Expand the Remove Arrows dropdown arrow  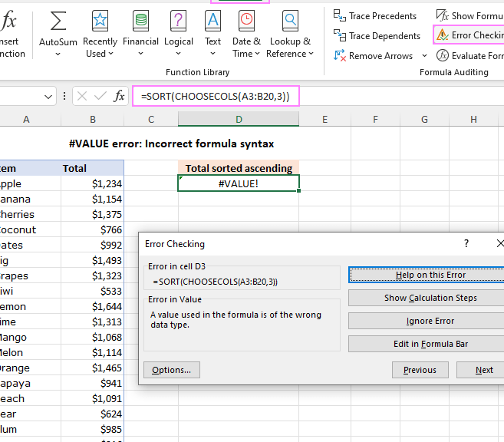[425, 55]
